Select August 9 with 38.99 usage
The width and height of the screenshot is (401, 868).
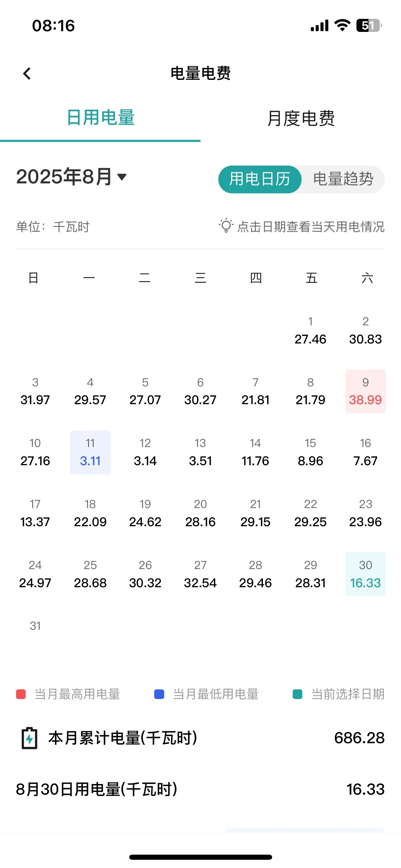pyautogui.click(x=365, y=391)
